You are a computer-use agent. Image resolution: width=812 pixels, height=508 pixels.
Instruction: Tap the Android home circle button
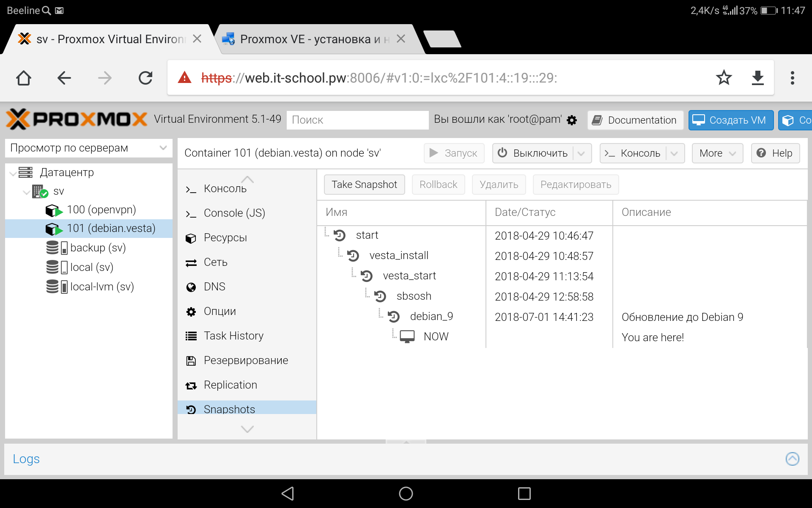(406, 493)
